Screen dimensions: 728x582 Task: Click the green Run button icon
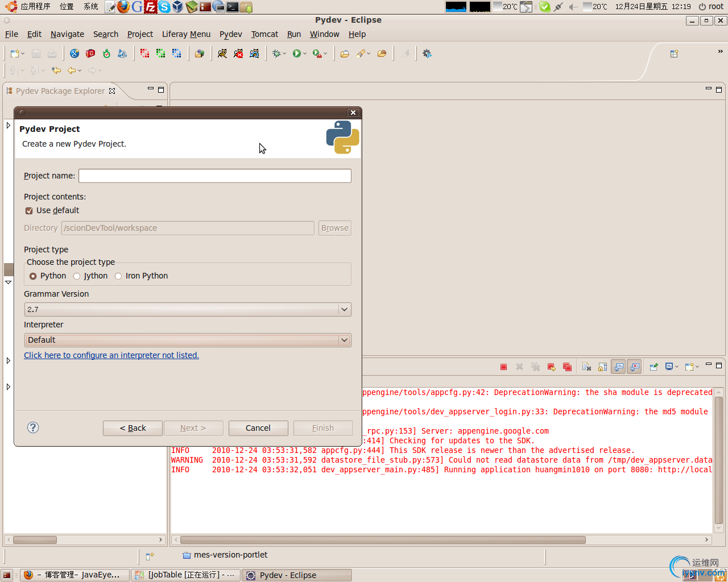click(x=296, y=53)
